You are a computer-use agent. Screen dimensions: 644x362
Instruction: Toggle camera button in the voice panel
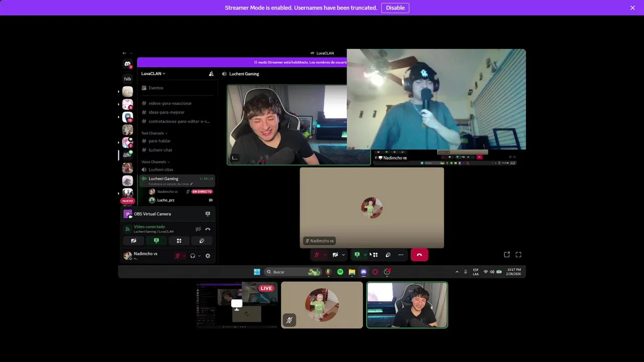pyautogui.click(x=133, y=241)
